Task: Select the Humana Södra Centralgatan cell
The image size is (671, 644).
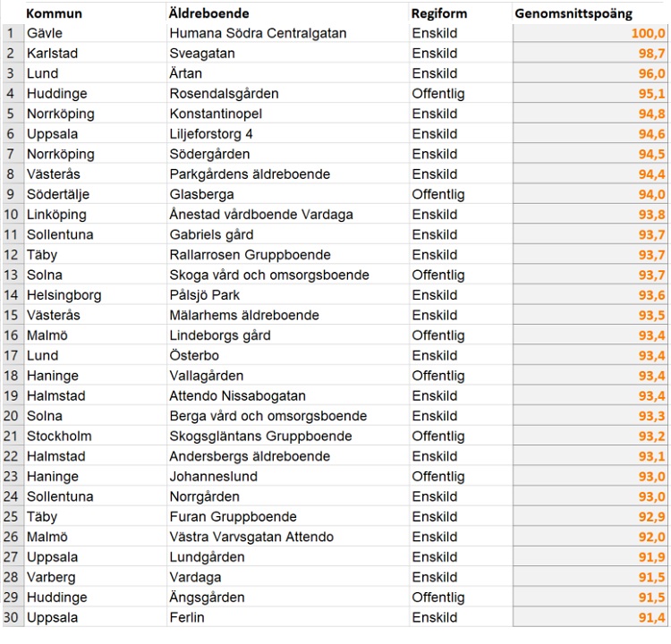Action: (258, 33)
